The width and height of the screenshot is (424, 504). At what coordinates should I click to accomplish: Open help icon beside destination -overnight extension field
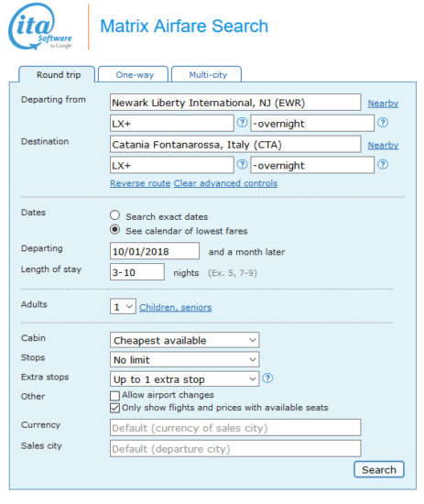coord(383,164)
